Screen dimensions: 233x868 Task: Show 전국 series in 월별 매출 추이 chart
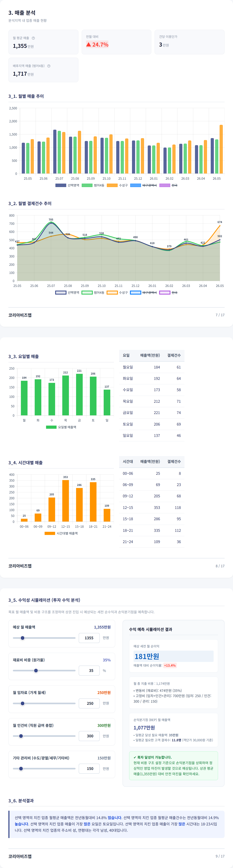click(168, 185)
